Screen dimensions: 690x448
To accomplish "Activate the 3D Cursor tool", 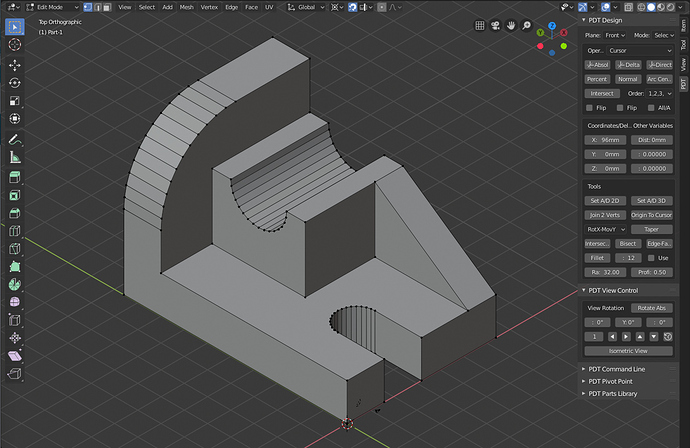I will pyautogui.click(x=15, y=44).
